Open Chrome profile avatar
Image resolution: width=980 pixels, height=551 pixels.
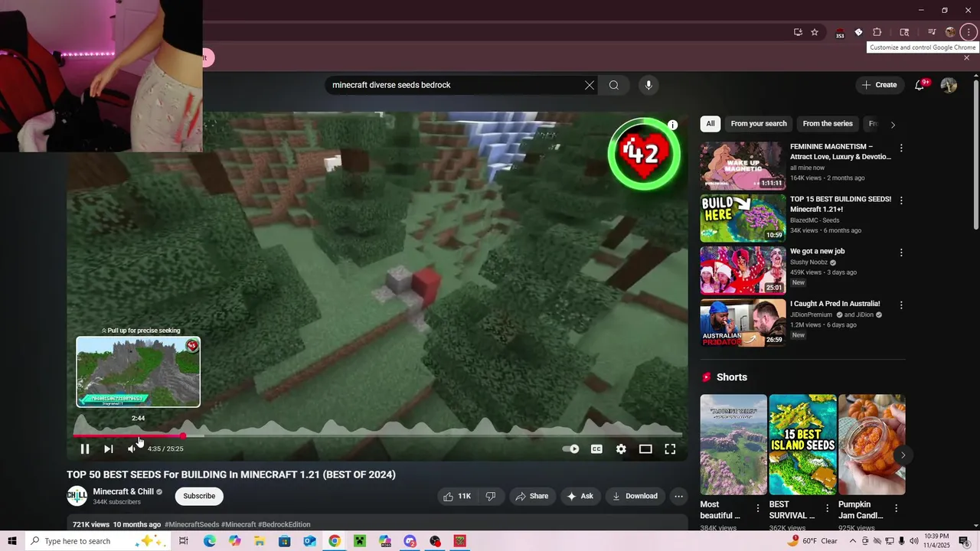coord(950,32)
